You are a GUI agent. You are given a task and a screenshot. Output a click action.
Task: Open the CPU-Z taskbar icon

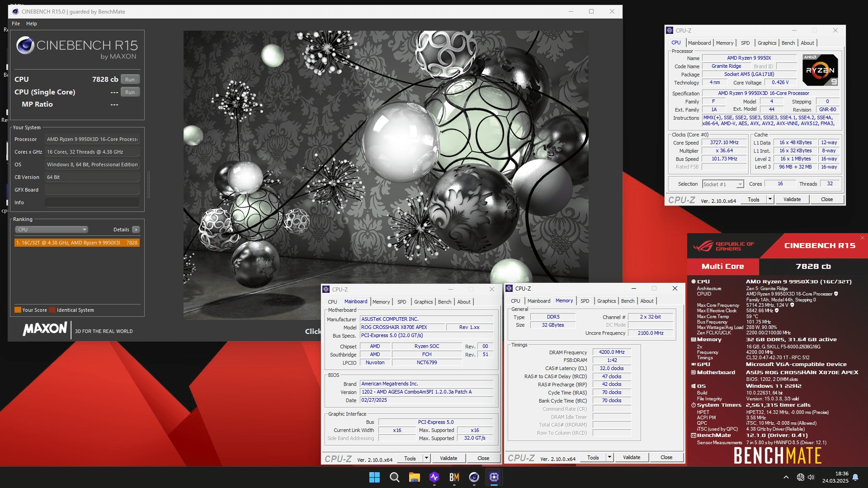point(494,477)
